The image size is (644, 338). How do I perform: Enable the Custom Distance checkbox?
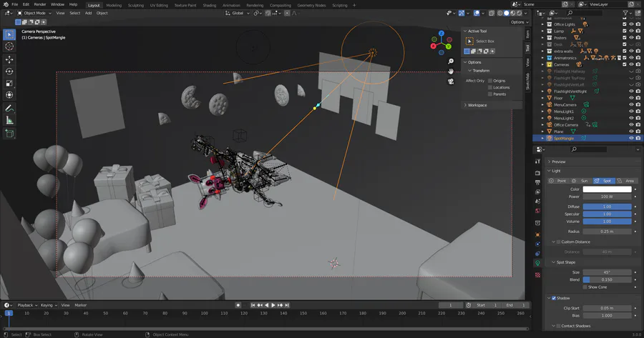(558, 242)
